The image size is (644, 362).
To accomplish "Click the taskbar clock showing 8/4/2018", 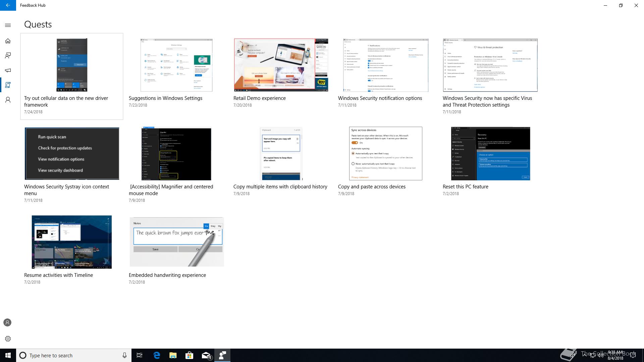I will [x=615, y=355].
